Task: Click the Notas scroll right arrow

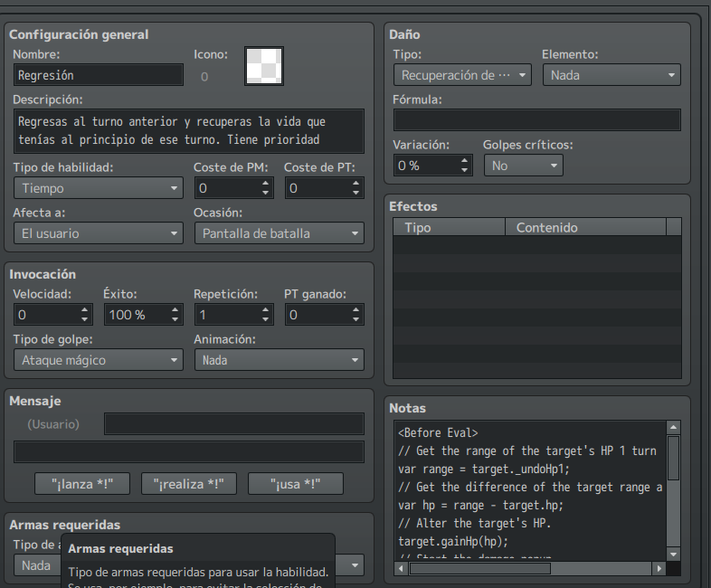Action: (659, 568)
